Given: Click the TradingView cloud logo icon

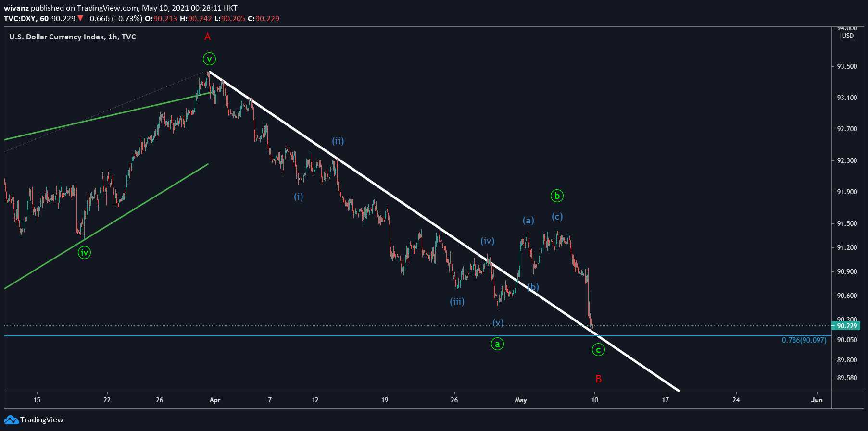Looking at the screenshot, I should click(11, 420).
